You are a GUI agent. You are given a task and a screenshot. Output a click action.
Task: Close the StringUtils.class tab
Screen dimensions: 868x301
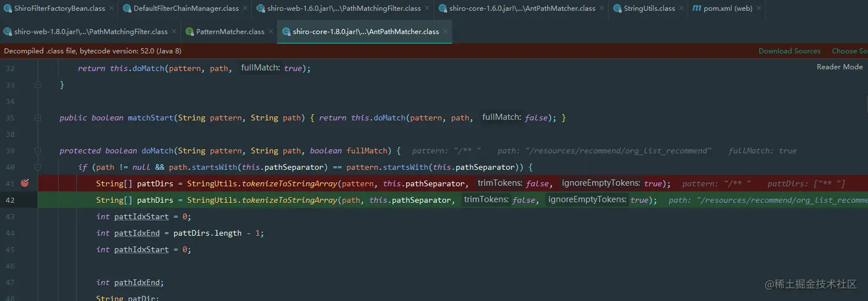pos(681,9)
